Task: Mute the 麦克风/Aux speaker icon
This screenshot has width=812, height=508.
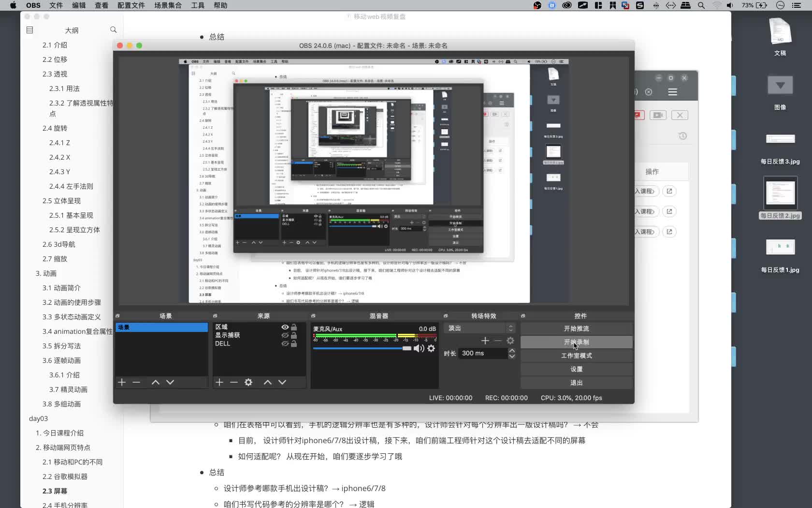Action: (x=419, y=348)
